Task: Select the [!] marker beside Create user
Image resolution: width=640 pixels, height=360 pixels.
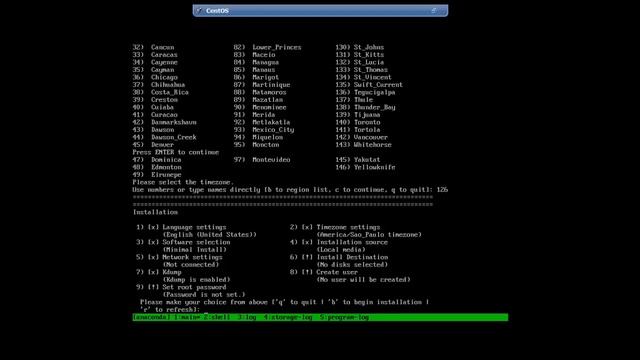Action: 307,272
